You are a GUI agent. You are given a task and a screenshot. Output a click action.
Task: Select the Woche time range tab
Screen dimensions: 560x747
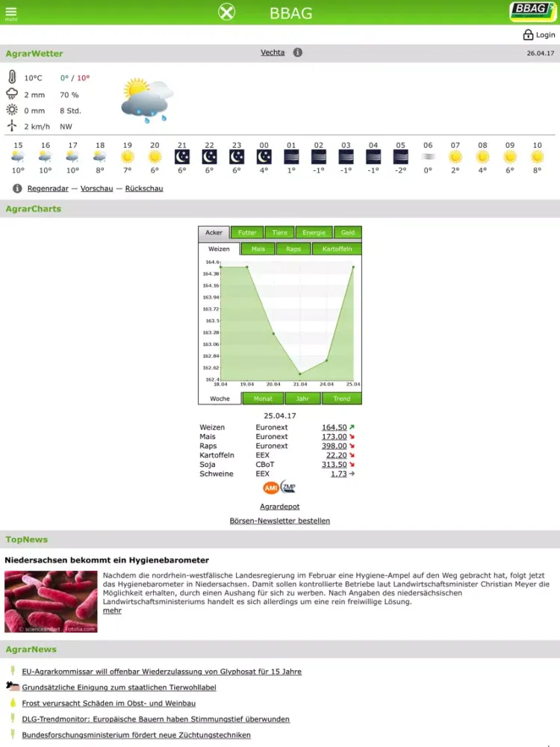tap(220, 398)
